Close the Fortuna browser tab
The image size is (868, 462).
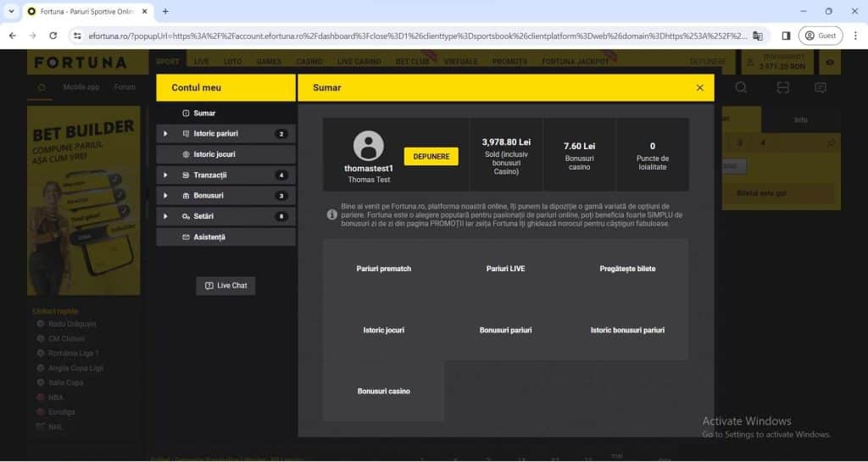click(145, 11)
